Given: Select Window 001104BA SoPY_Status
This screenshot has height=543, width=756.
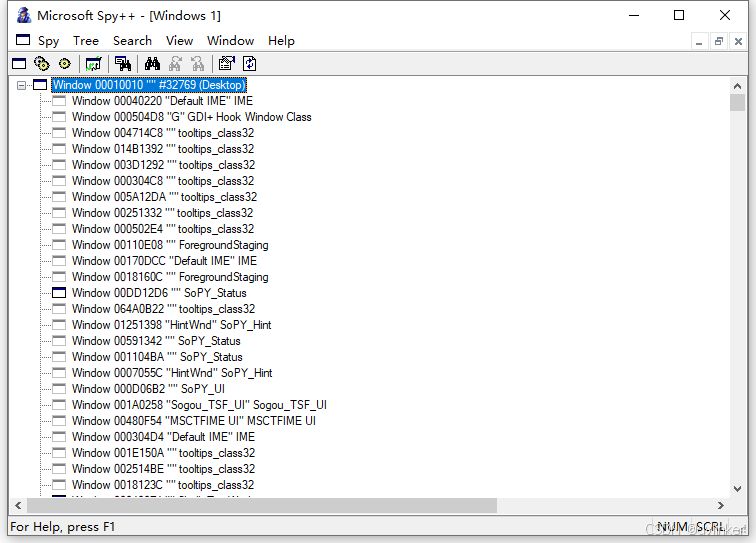Looking at the screenshot, I should click(x=157, y=357).
